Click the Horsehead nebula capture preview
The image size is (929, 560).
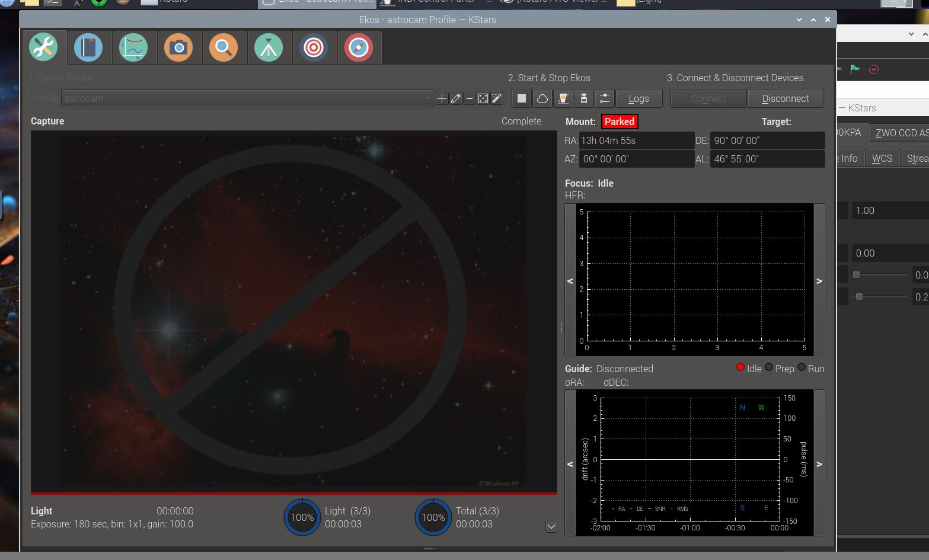[293, 311]
